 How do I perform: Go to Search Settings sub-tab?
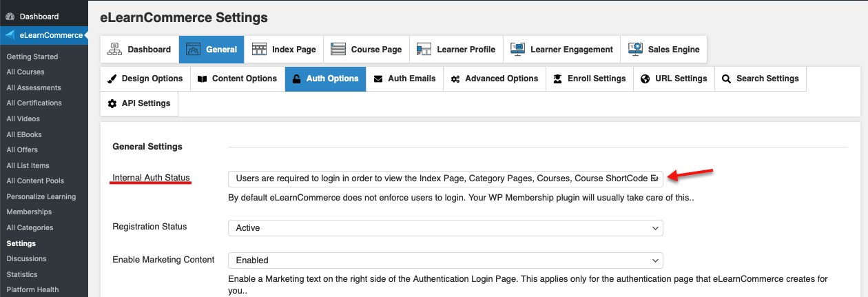coord(761,79)
